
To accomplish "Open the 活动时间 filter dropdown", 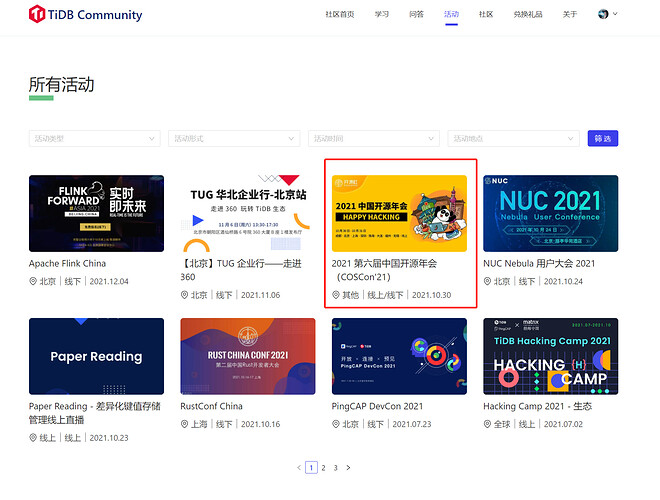I will [374, 138].
